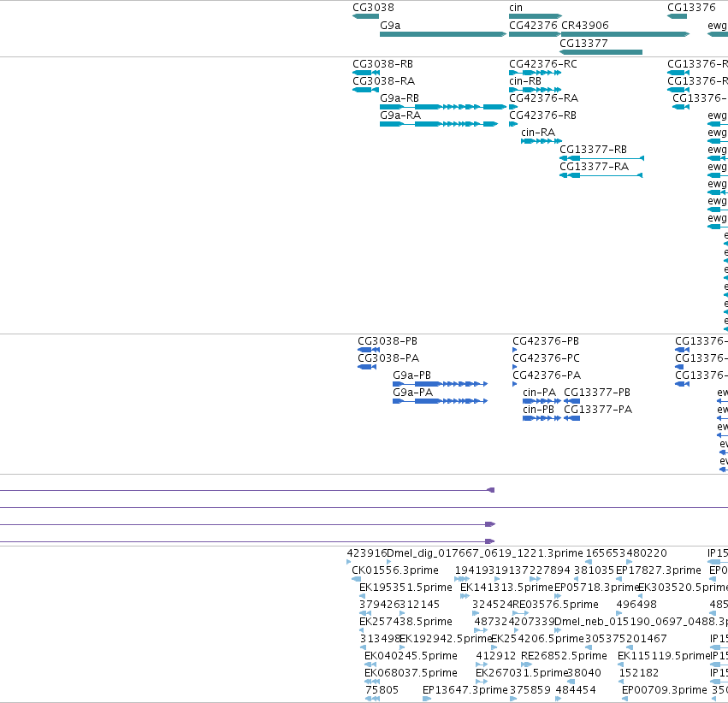The width and height of the screenshot is (728, 703).
Task: Select the cin-RB transcript label
Action: click(525, 81)
